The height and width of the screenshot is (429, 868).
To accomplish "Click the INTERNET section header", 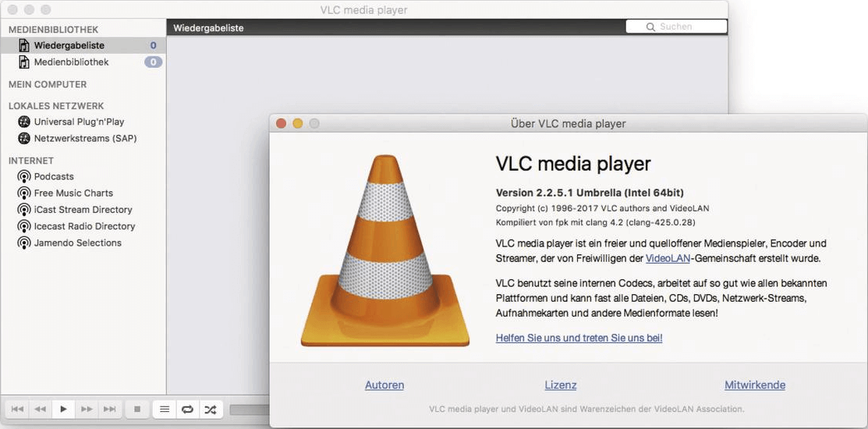I will [31, 161].
